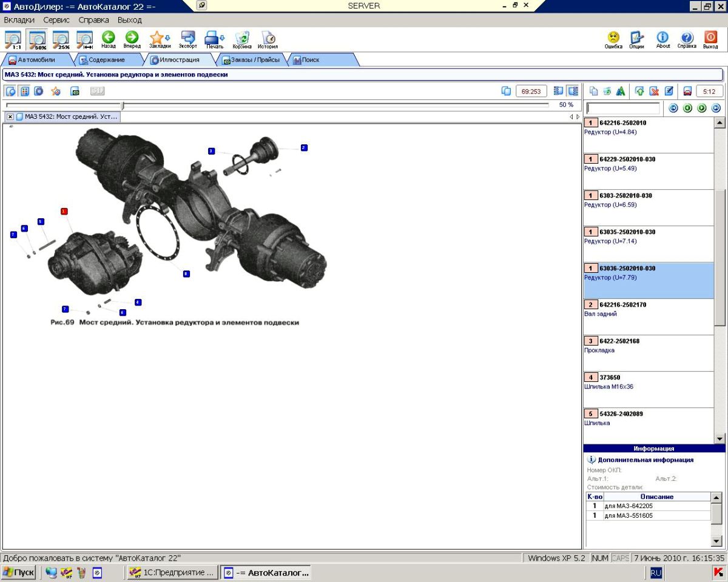Open the Корзина recycle basket

[242, 40]
